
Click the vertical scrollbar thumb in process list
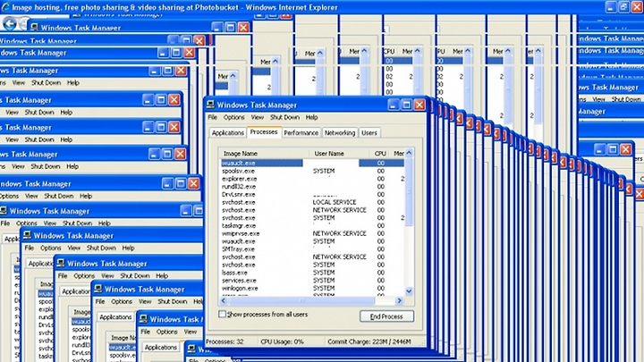[x=409, y=191]
